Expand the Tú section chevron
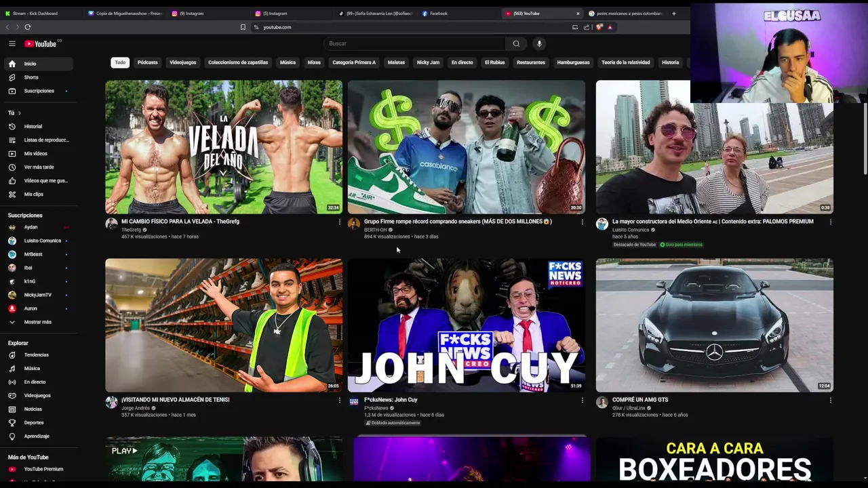The height and width of the screenshot is (488, 868). pyautogui.click(x=20, y=113)
